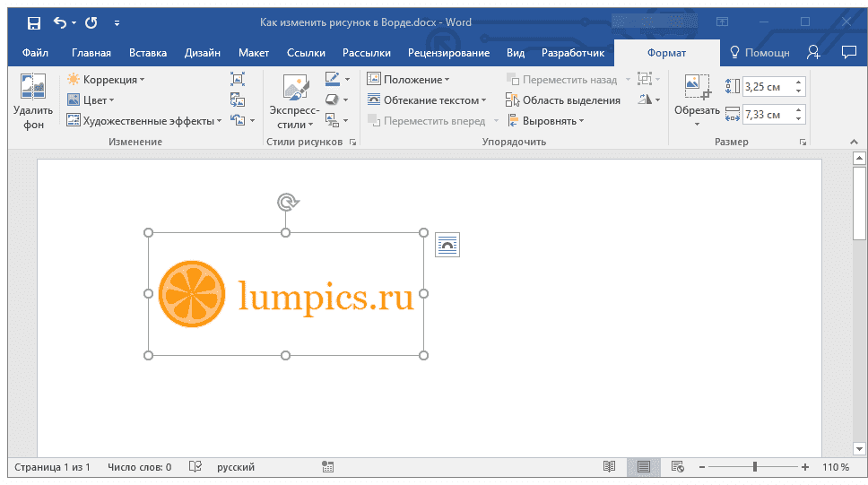Click the picture height field showing 3,25 см

click(768, 87)
